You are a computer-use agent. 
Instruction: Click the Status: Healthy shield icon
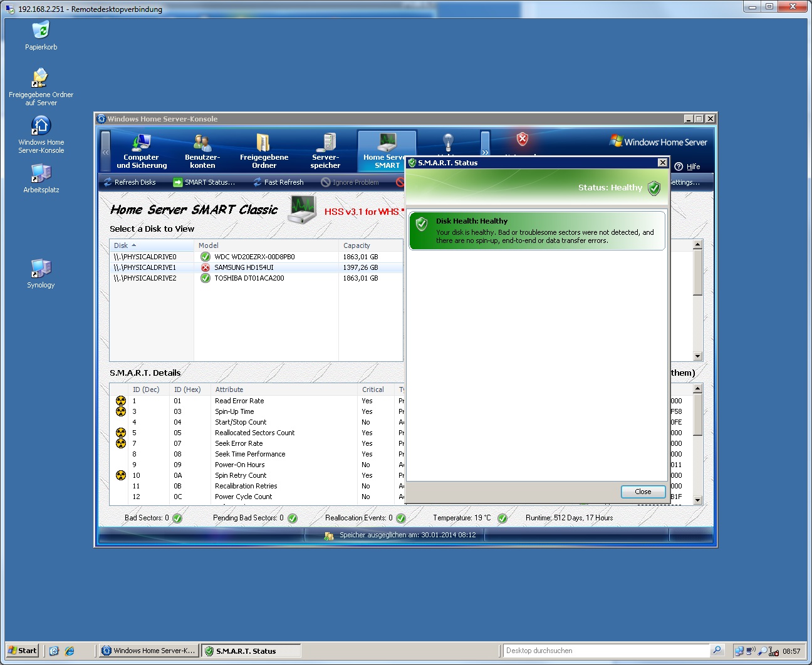pos(654,188)
